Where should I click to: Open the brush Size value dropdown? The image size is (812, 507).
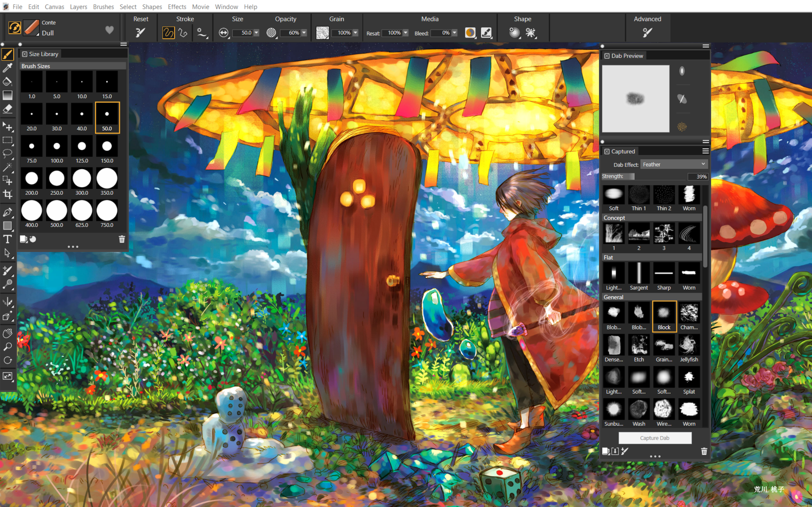pos(256,33)
